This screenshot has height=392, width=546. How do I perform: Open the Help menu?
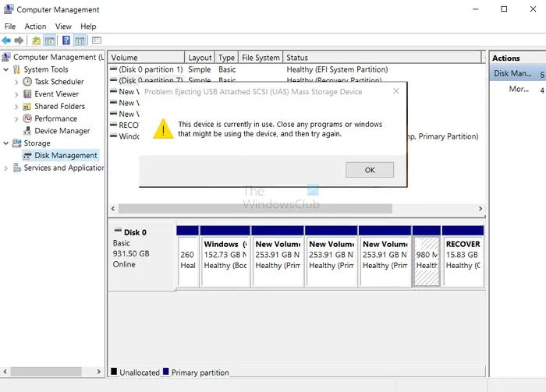click(x=88, y=26)
